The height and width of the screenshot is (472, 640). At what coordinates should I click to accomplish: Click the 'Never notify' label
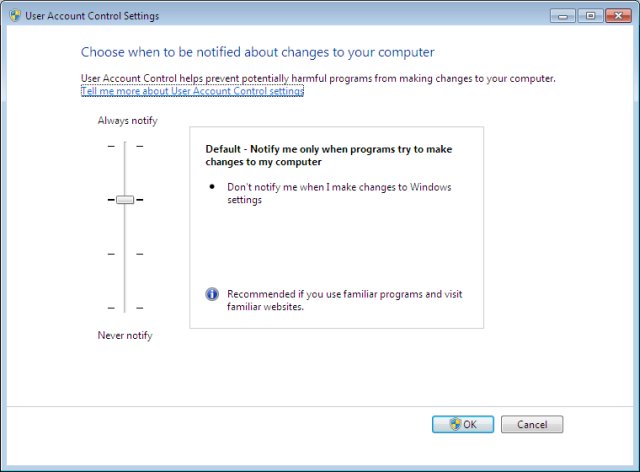point(125,335)
